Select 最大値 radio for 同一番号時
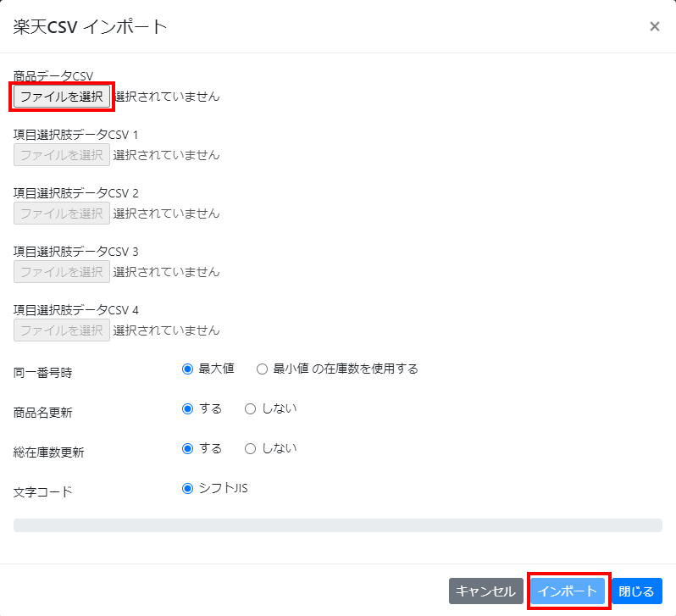This screenshot has height=616, width=676. tap(187, 369)
